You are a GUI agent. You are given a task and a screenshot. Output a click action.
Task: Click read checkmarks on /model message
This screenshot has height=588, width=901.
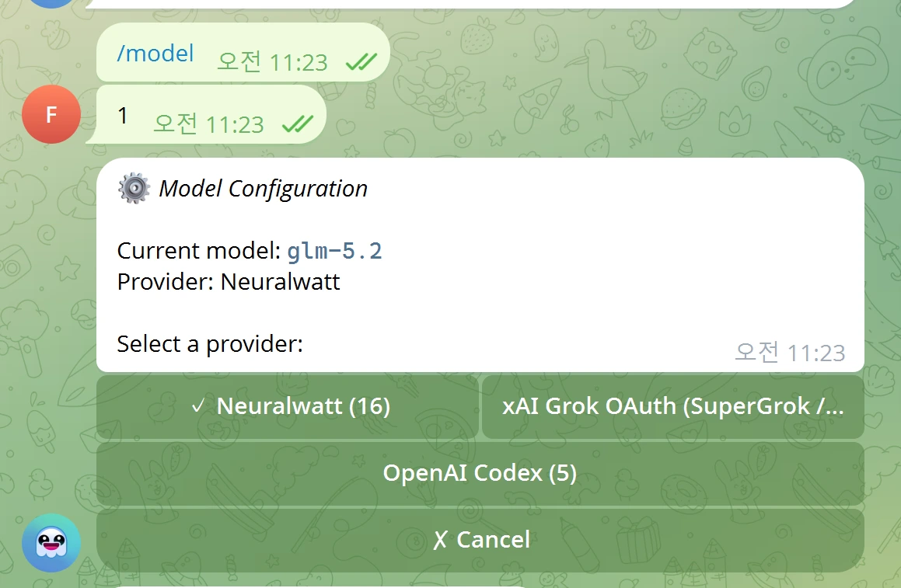(x=361, y=61)
